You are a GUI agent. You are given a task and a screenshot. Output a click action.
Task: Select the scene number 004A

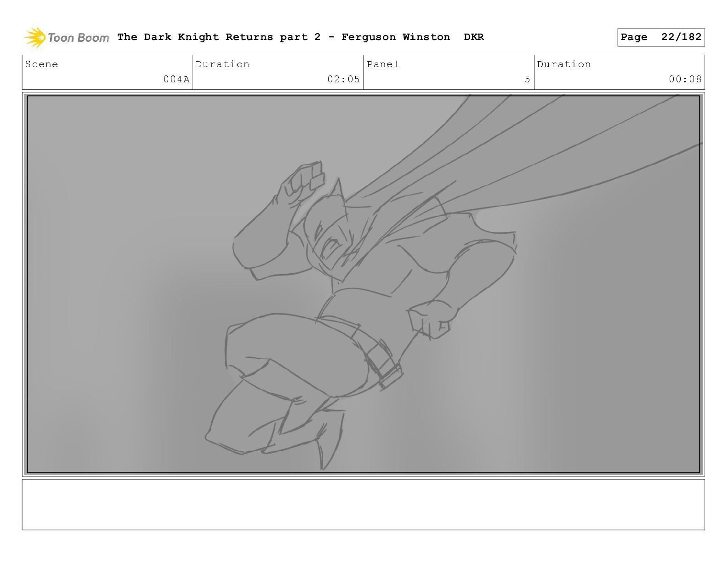[x=176, y=79]
